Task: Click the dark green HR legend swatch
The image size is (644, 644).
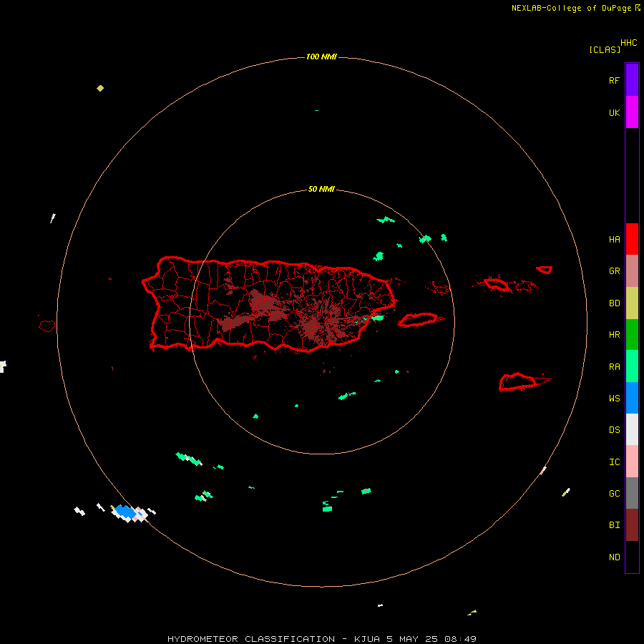Action: (632, 334)
